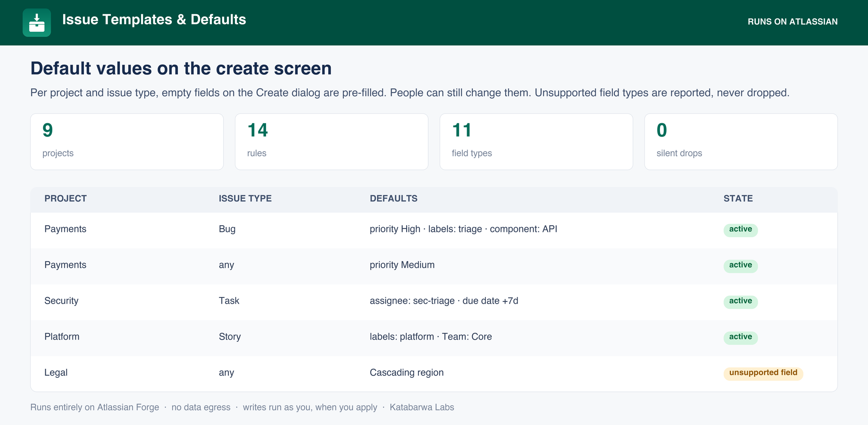Viewport: 868px width, 425px height.
Task: Select the 0 silent drops card
Action: click(741, 142)
